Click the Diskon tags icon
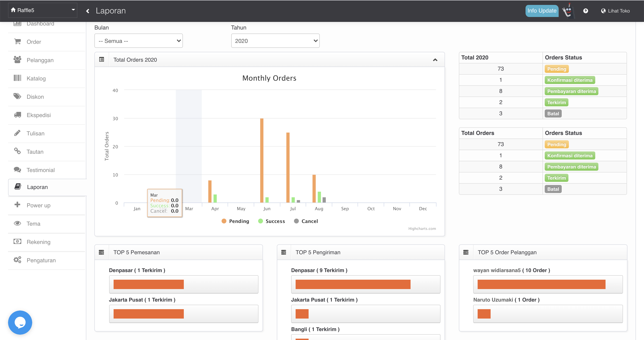 click(x=17, y=97)
